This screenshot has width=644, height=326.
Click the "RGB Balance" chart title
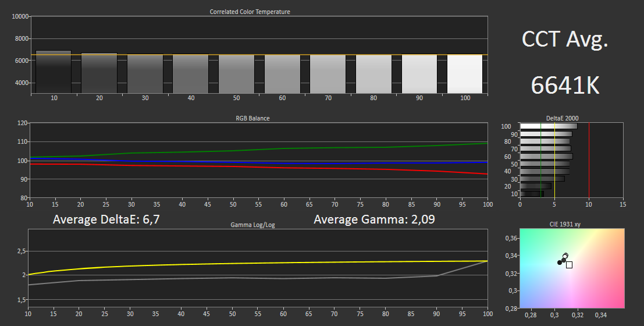point(252,118)
